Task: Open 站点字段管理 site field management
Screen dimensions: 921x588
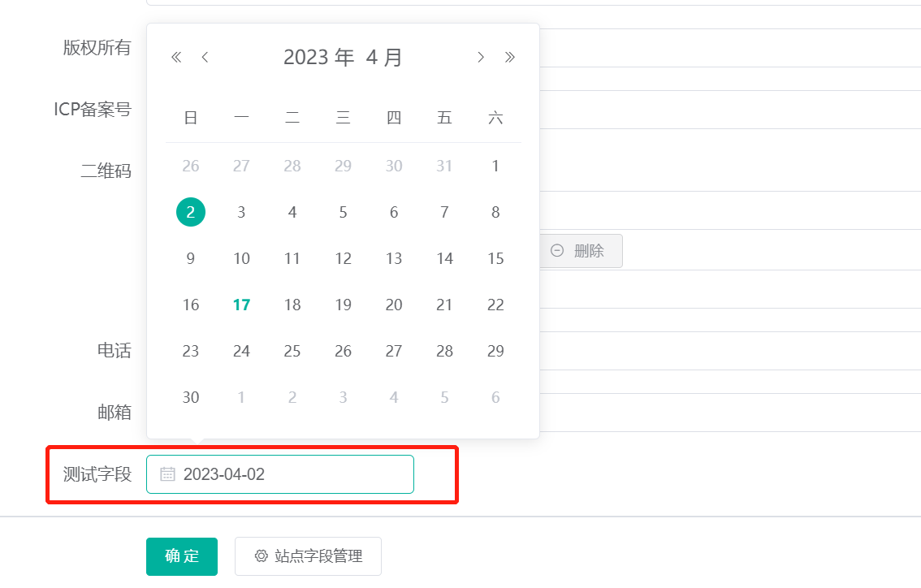Action: click(x=308, y=556)
